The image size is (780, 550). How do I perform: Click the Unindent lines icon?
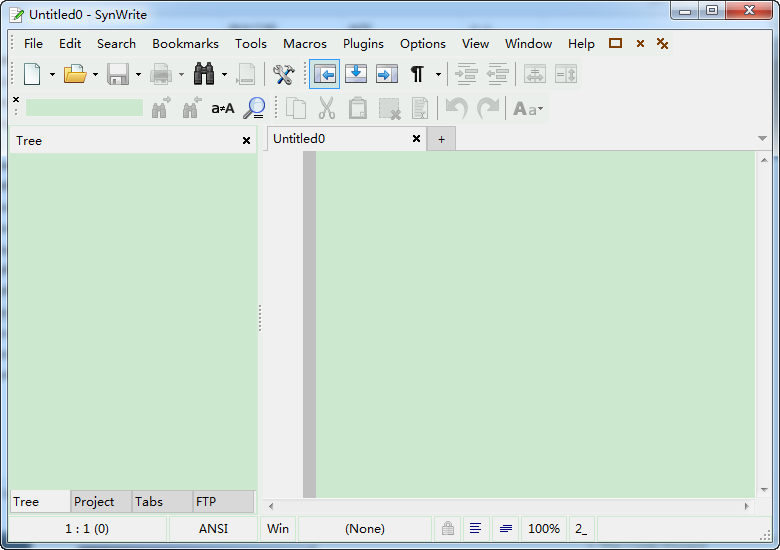click(x=497, y=74)
